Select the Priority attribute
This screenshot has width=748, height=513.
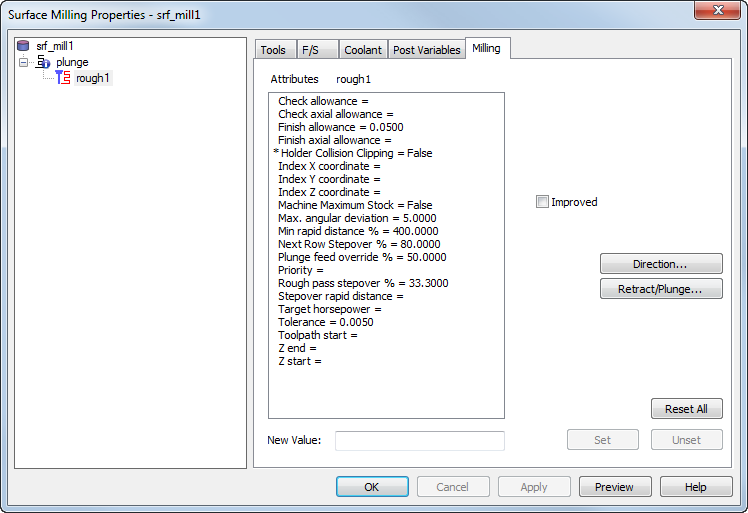[301, 270]
